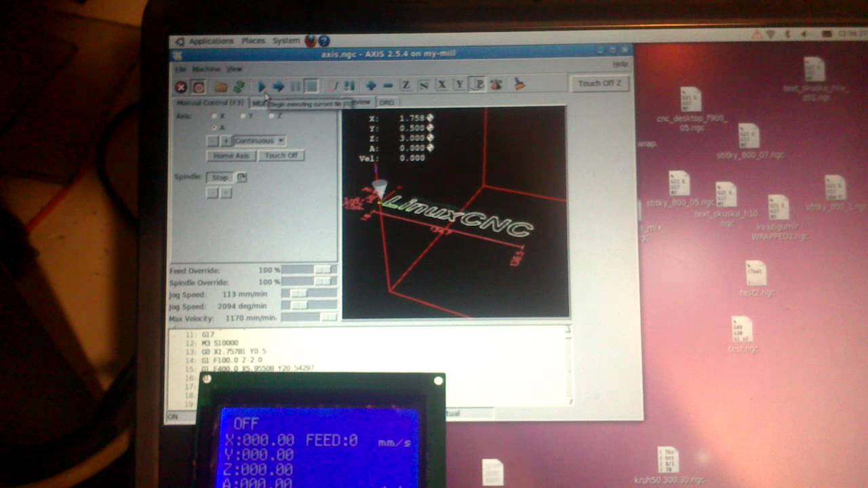Viewport: 868px width, 488px height.
Task: Launch Firefox from the top panel
Action: tap(311, 41)
